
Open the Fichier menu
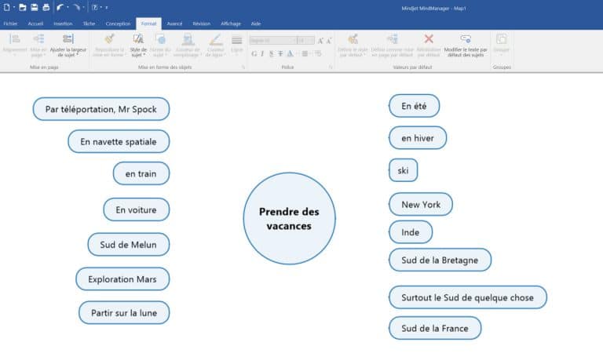(10, 24)
